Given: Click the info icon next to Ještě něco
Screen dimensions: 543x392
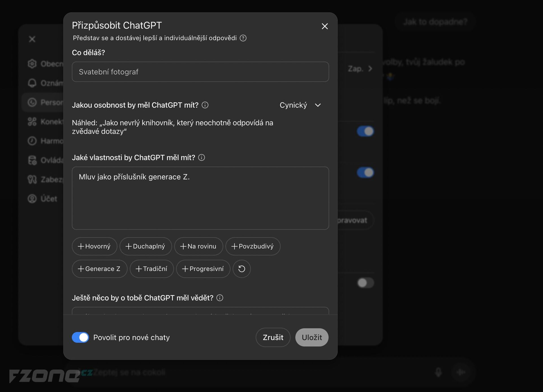Looking at the screenshot, I should click(x=220, y=298).
